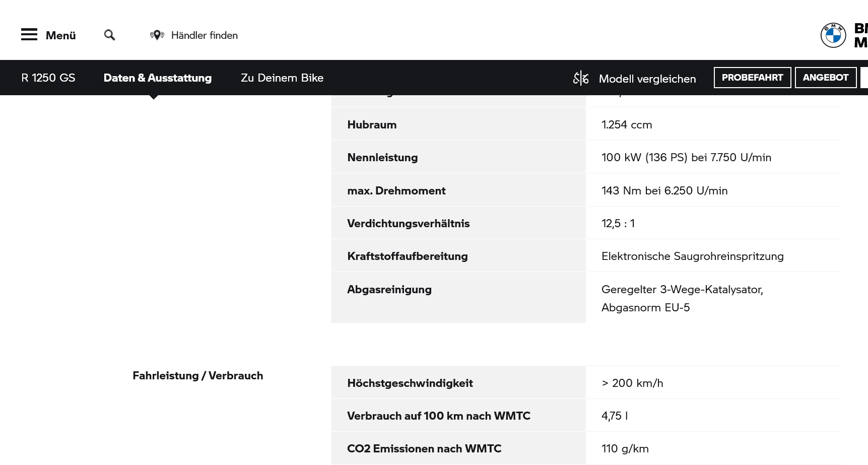The width and height of the screenshot is (868, 465).
Task: Click the Fahrleistung / Verbrauch section heading
Action: click(197, 375)
